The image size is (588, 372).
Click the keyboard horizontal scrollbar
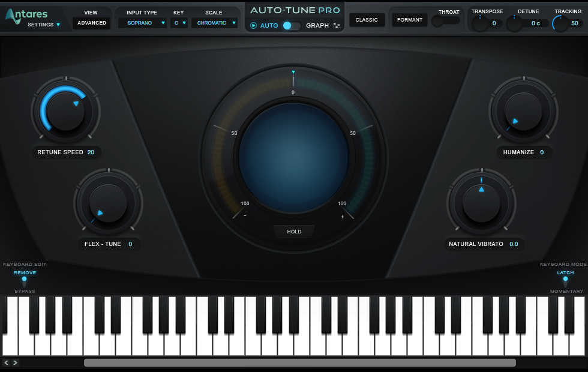300,362
